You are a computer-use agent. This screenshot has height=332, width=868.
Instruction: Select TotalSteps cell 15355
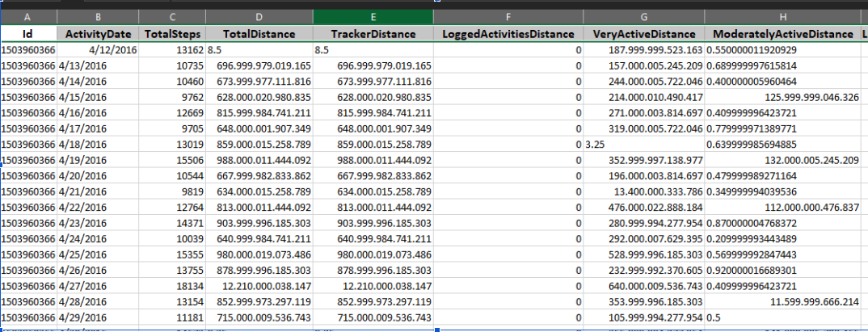[x=172, y=254]
